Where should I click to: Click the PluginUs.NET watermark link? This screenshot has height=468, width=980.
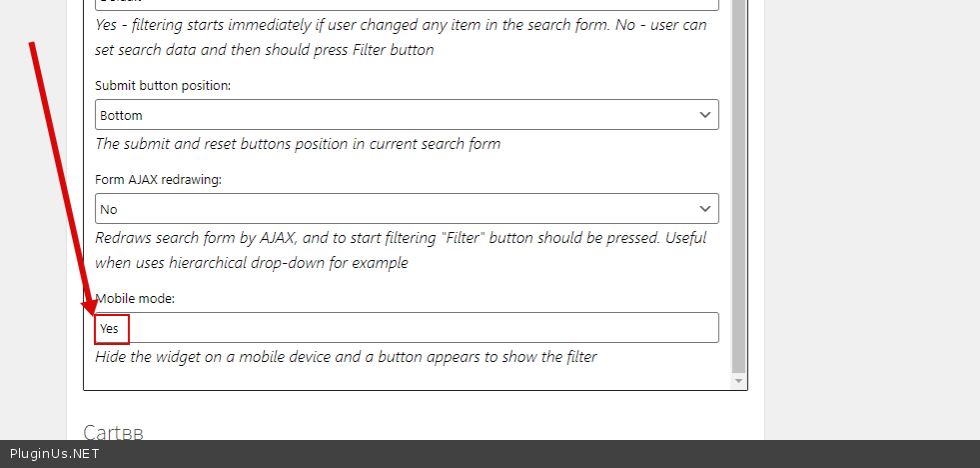pyautogui.click(x=54, y=454)
